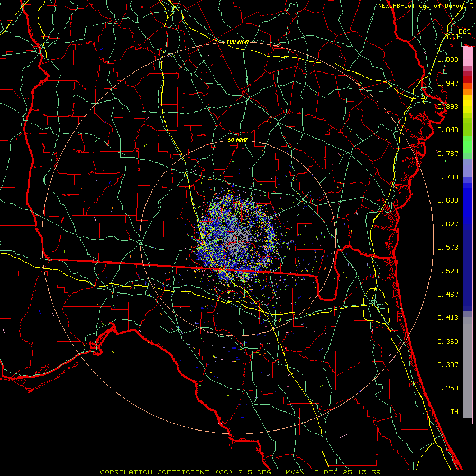Click the 50 NMI range ring label
Screen dimensions: 476x476
(237, 140)
